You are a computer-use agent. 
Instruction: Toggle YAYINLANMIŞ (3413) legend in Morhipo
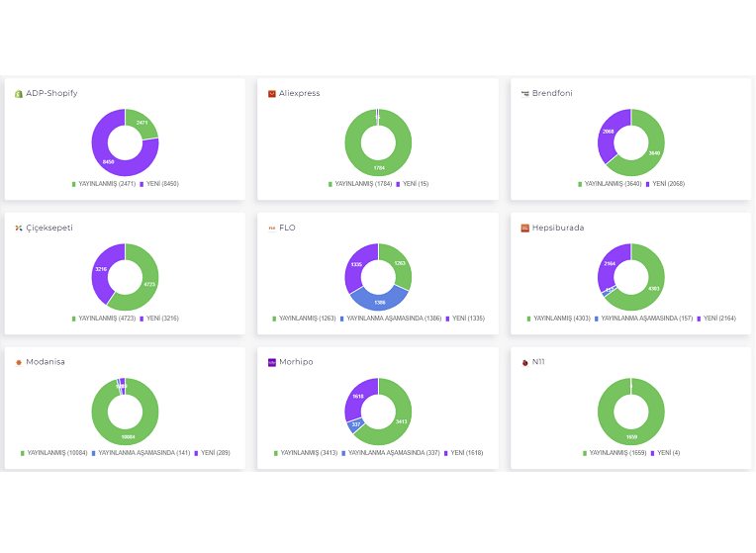click(x=306, y=453)
